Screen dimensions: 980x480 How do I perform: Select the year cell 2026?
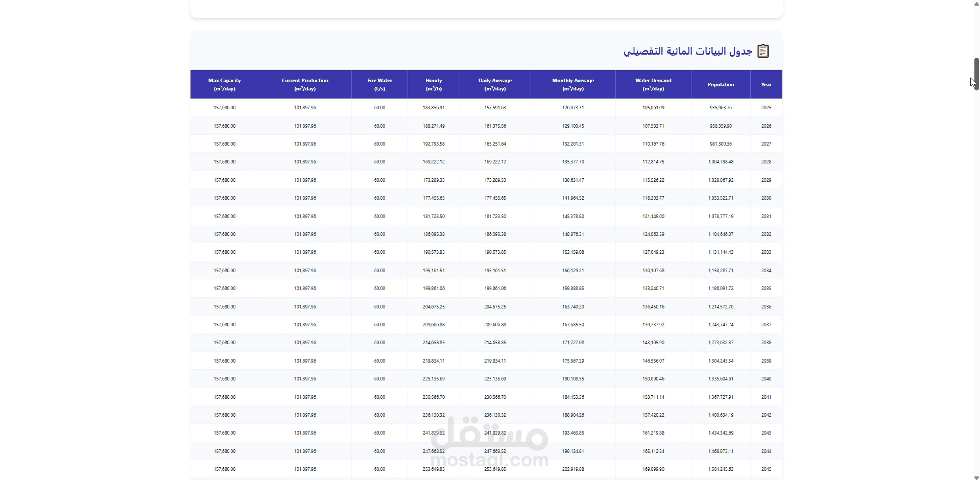pos(766,126)
